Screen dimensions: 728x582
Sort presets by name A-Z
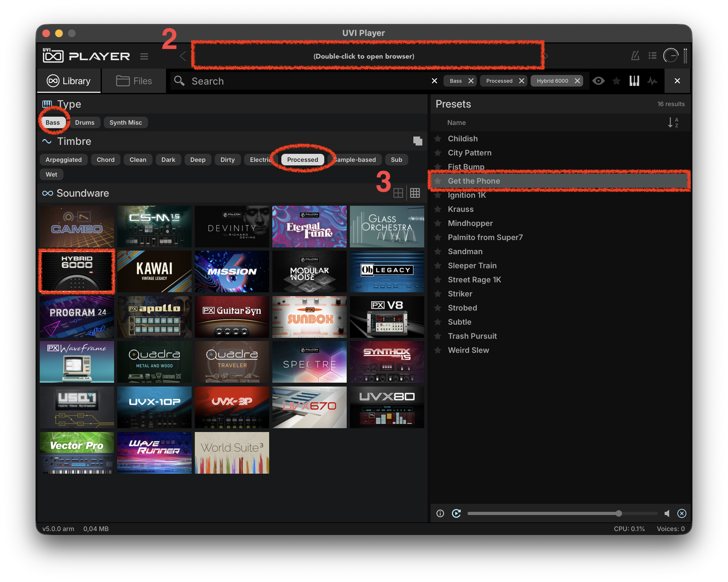[x=673, y=123]
